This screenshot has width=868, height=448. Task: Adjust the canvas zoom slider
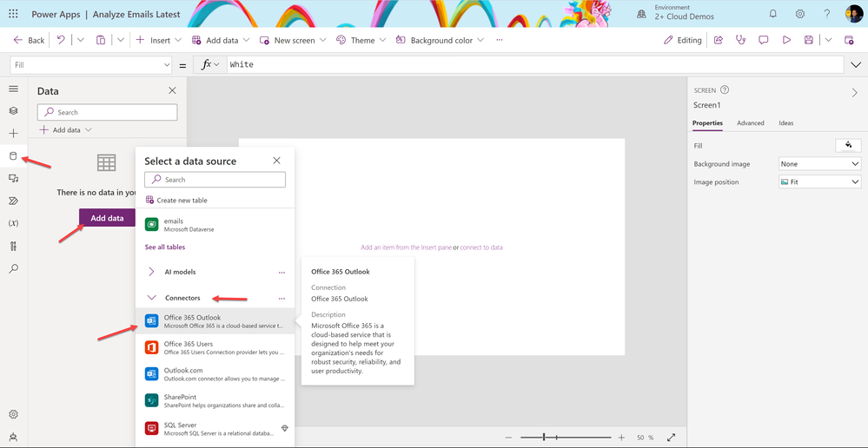click(x=565, y=437)
